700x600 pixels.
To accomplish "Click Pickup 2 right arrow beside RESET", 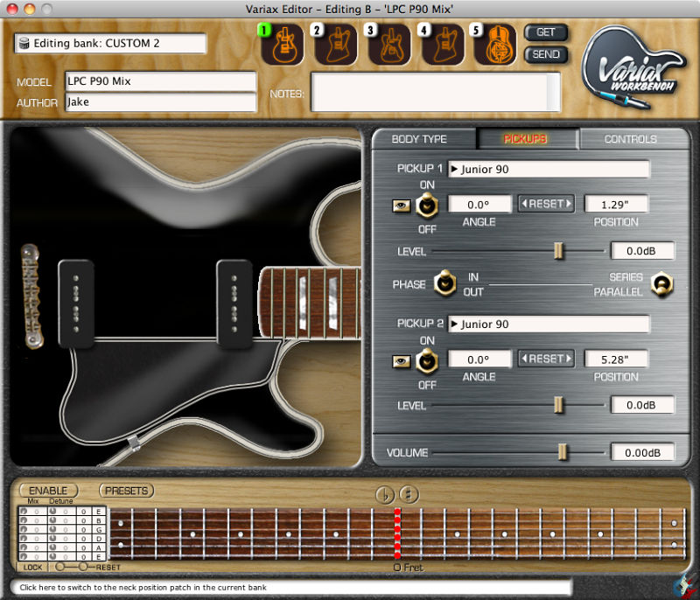I will pos(569,359).
